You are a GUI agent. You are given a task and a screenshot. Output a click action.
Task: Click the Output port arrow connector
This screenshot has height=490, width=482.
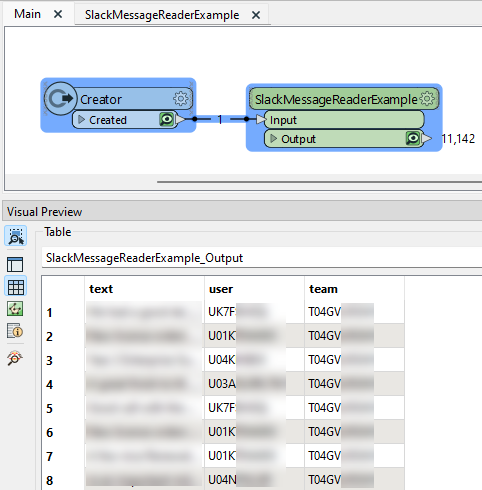coord(427,138)
